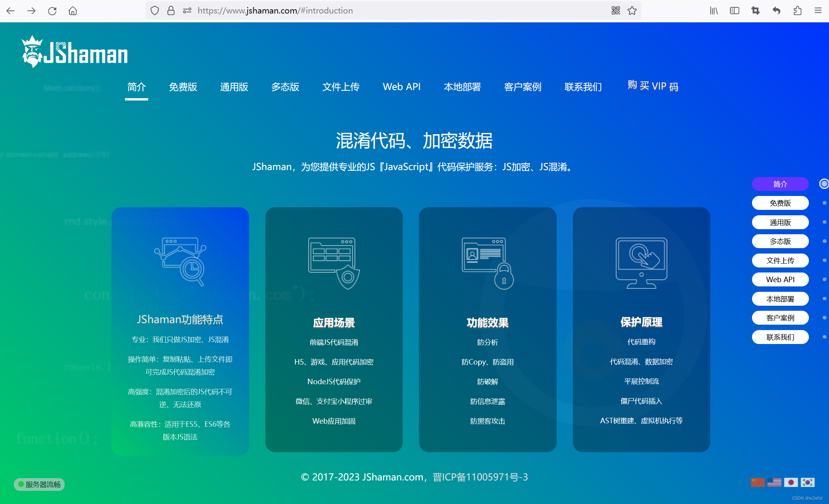Toggle the browser sidebar panel icon

734,10
